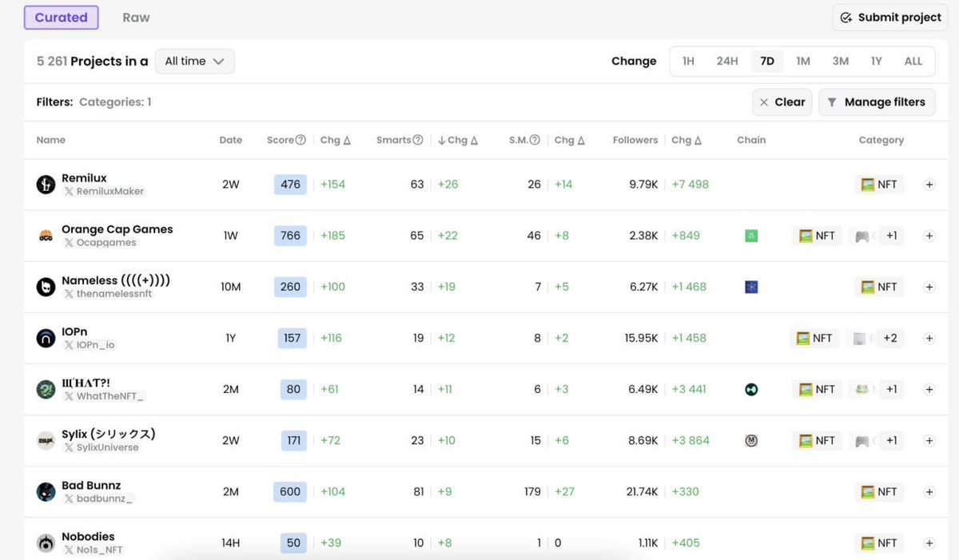The height and width of the screenshot is (560, 959).
Task: Select the 3M change period
Action: [840, 62]
